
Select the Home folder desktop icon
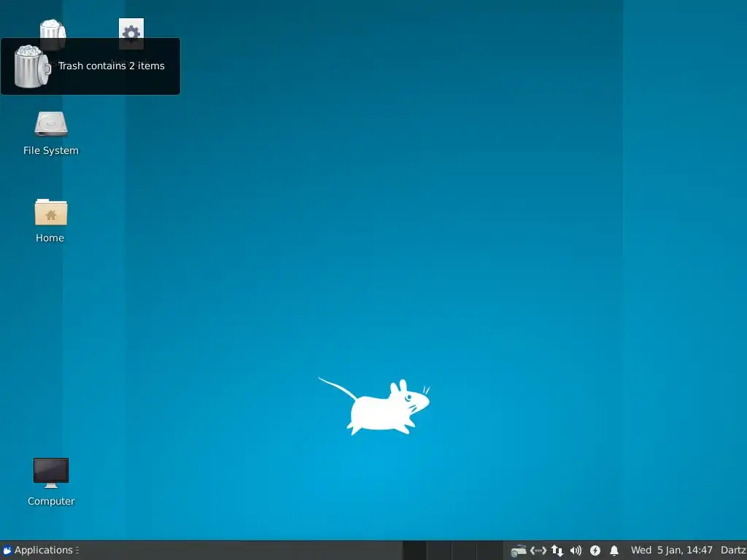pyautogui.click(x=51, y=212)
